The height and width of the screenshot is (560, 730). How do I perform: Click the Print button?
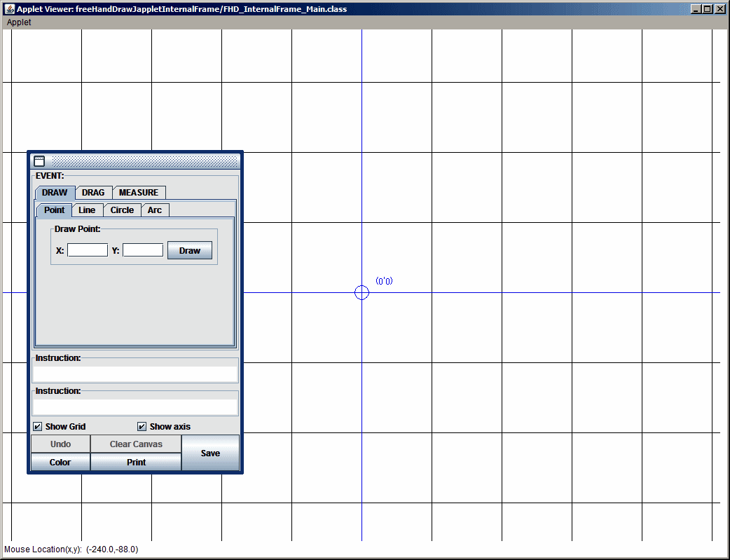[136, 462]
